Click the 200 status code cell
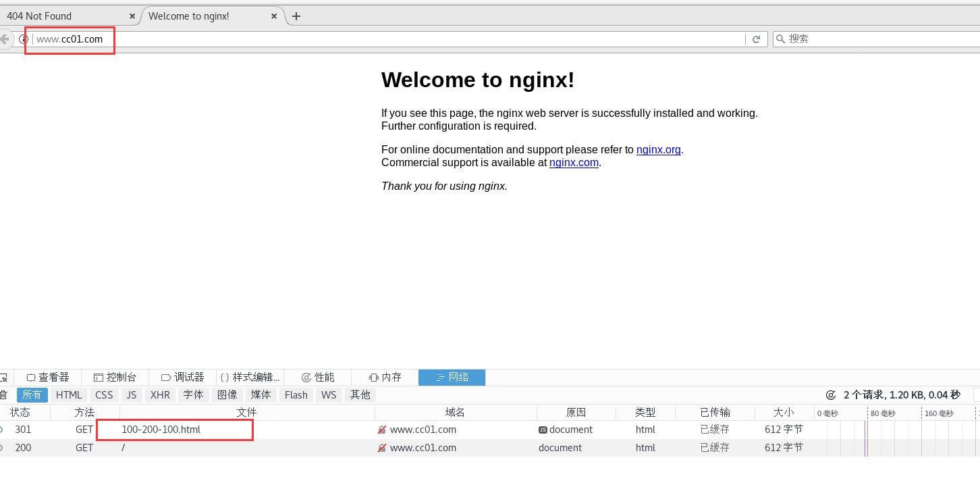 23,448
